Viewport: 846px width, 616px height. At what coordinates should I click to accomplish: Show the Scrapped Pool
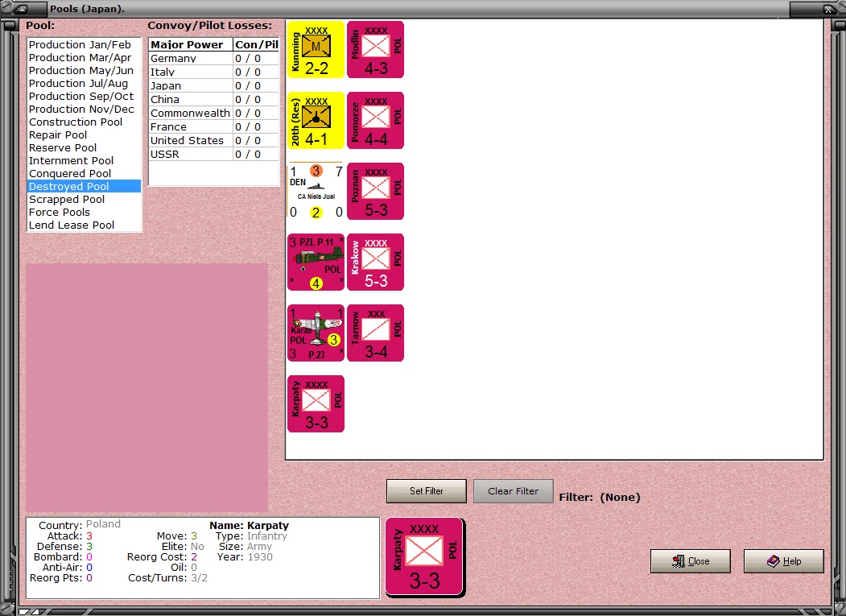pyautogui.click(x=85, y=199)
